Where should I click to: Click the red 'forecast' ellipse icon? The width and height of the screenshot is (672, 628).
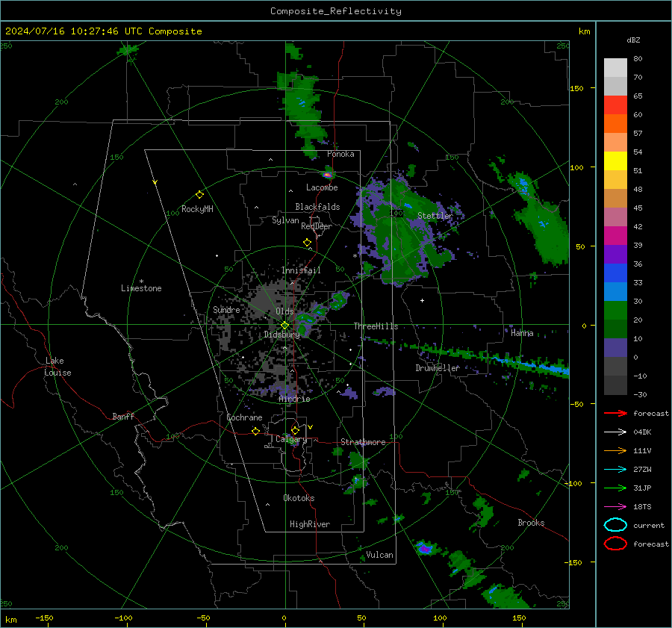tap(615, 544)
